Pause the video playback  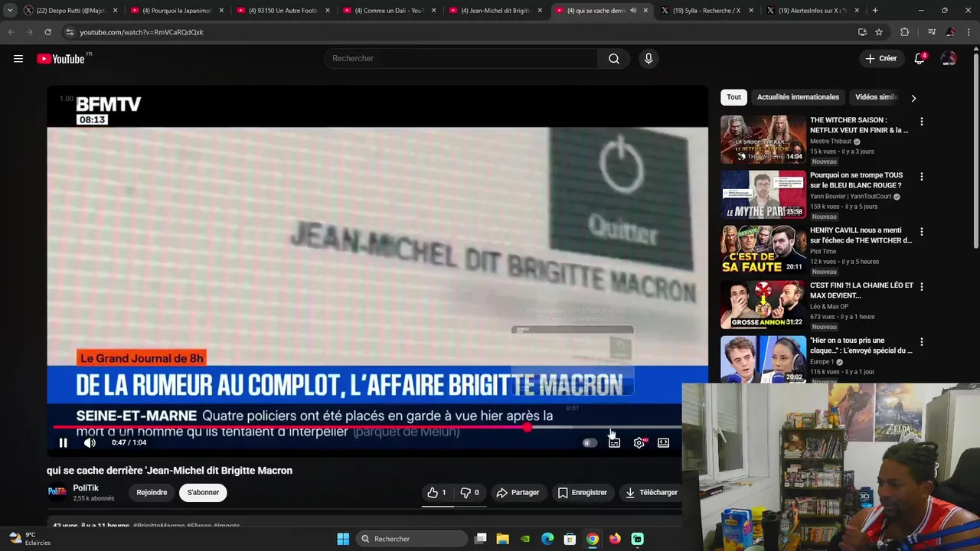(64, 442)
